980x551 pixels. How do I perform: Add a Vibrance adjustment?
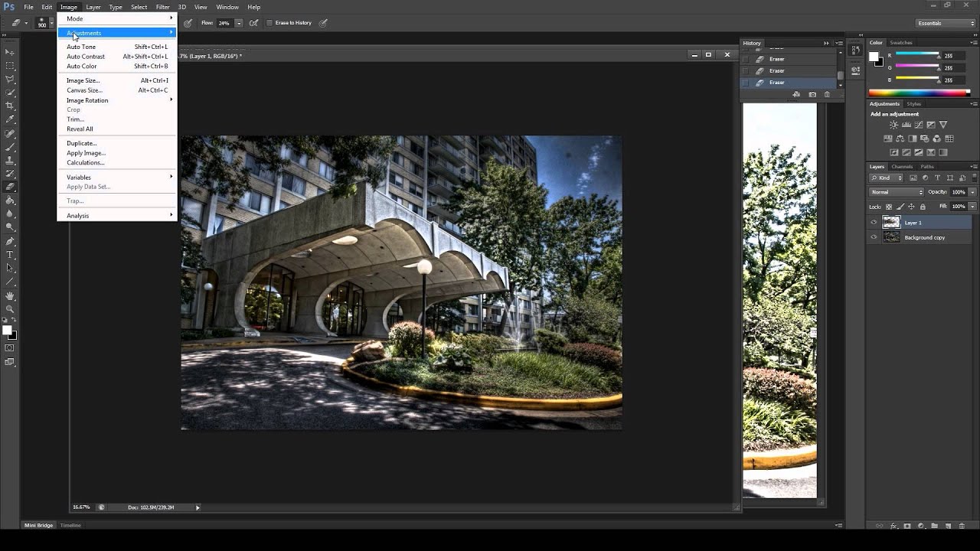943,125
